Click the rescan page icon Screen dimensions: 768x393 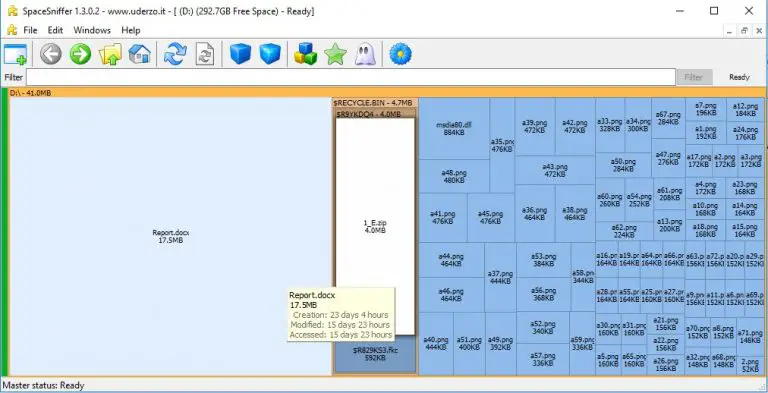click(x=205, y=54)
